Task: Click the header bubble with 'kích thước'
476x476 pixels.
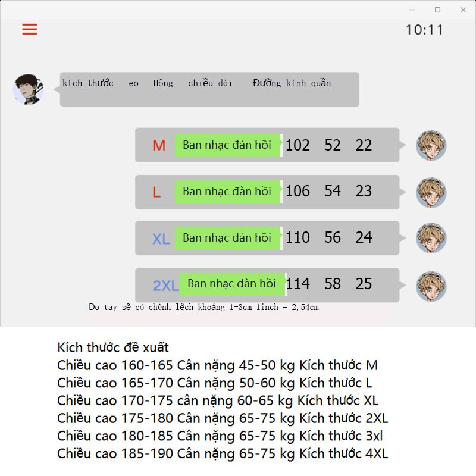Action: coord(209,89)
